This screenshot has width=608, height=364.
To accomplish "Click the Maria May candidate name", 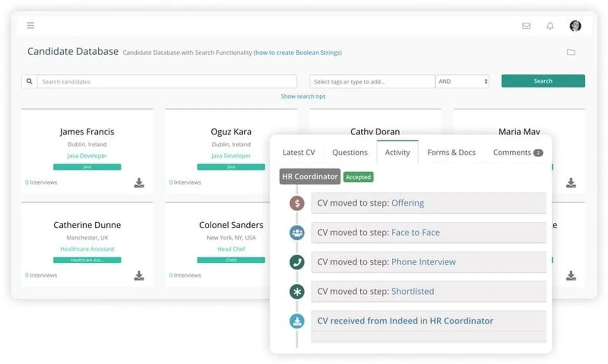I will (x=519, y=131).
